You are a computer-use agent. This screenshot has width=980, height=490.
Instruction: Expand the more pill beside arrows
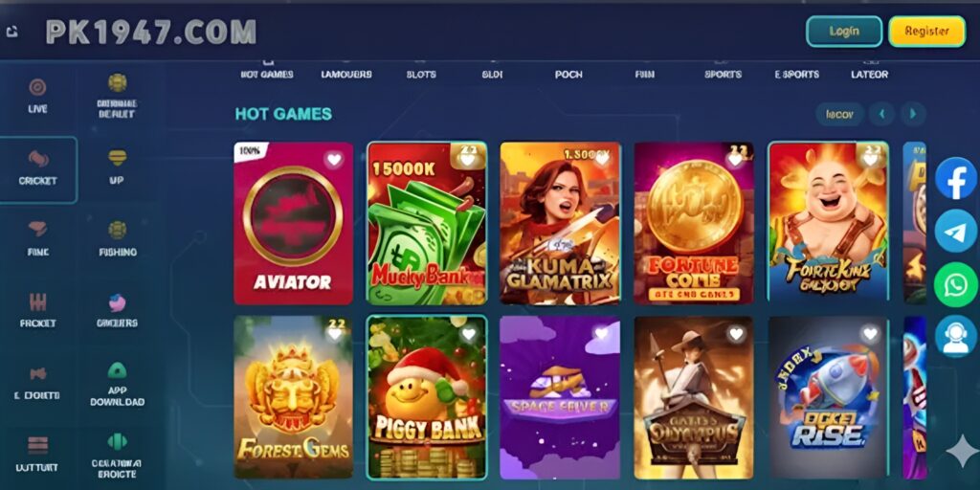pos(839,115)
